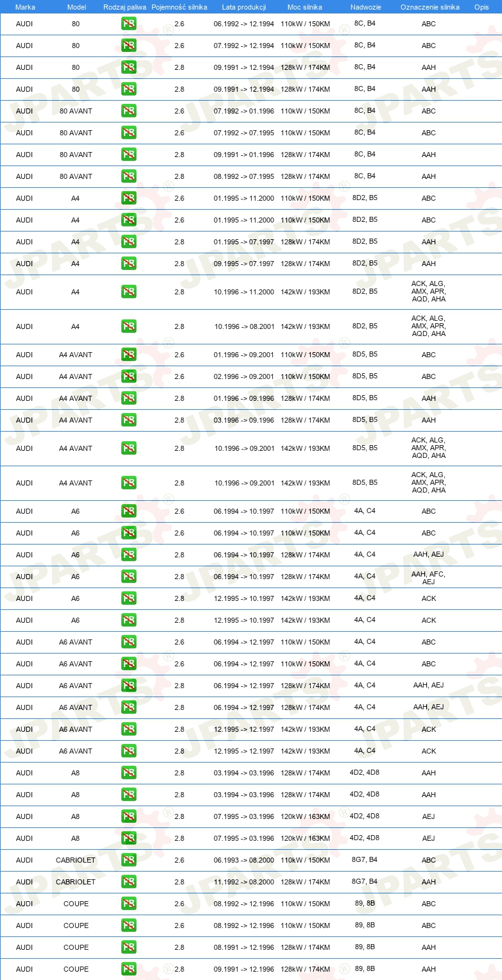
Task: Click the Opis column header
Action: click(481, 7)
